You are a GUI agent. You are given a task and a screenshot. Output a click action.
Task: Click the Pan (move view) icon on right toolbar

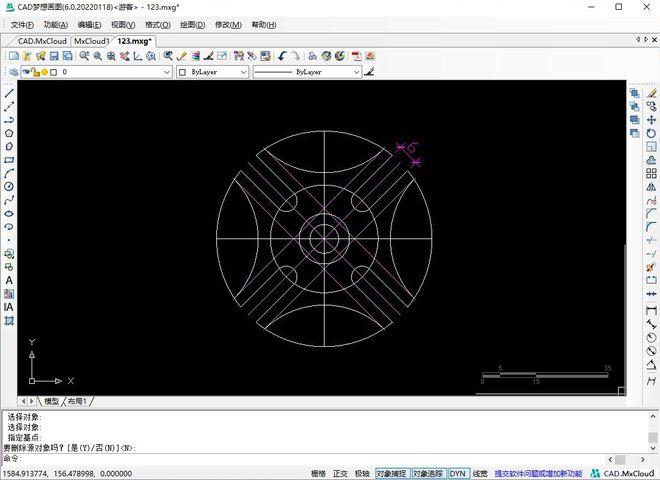[651, 120]
